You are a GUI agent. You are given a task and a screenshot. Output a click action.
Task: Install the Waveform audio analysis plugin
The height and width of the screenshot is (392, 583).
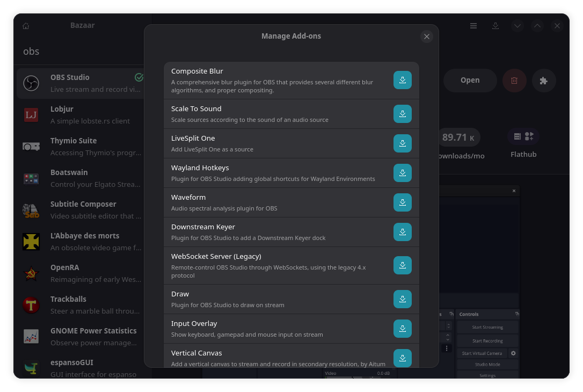click(x=403, y=202)
